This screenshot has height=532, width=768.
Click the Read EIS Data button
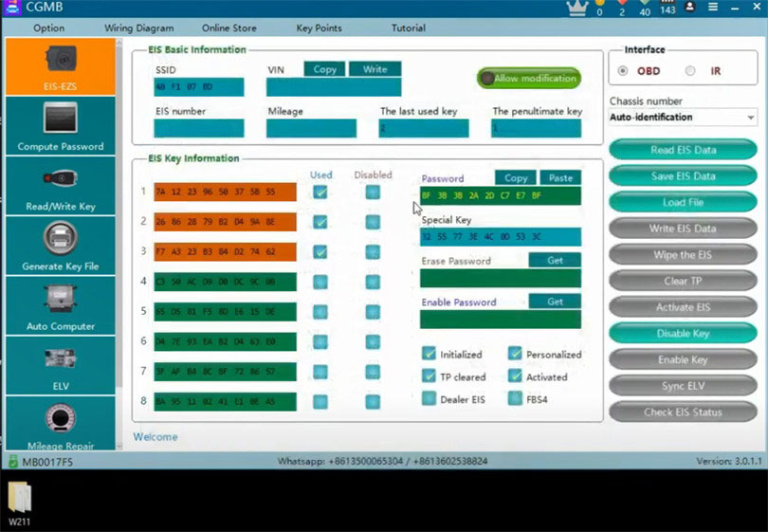pos(683,150)
